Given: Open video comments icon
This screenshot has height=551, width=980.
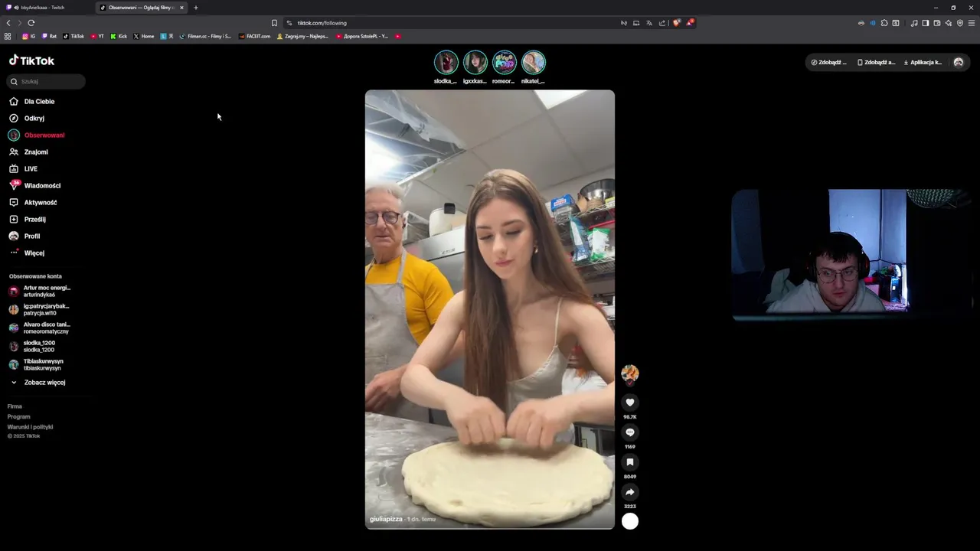Looking at the screenshot, I should (630, 432).
